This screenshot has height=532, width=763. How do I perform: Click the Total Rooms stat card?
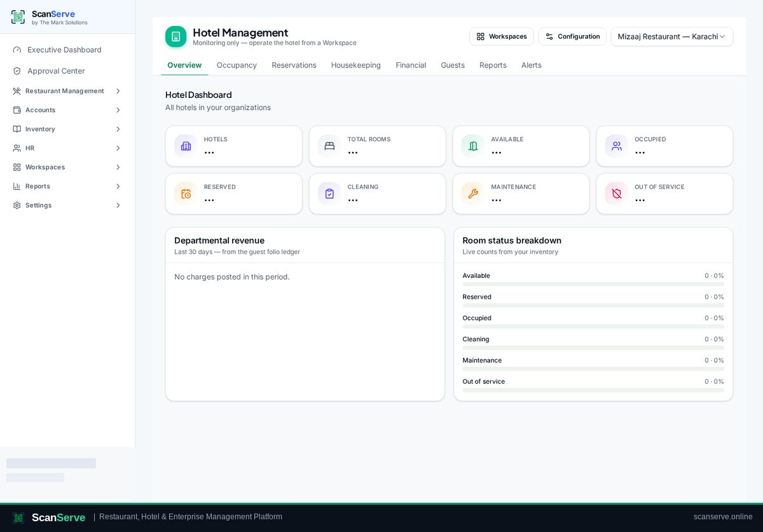point(378,146)
